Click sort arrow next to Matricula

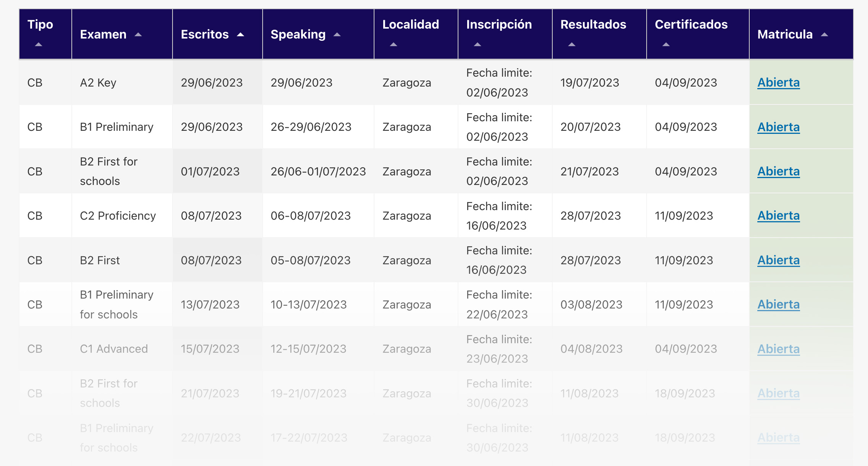tap(824, 35)
